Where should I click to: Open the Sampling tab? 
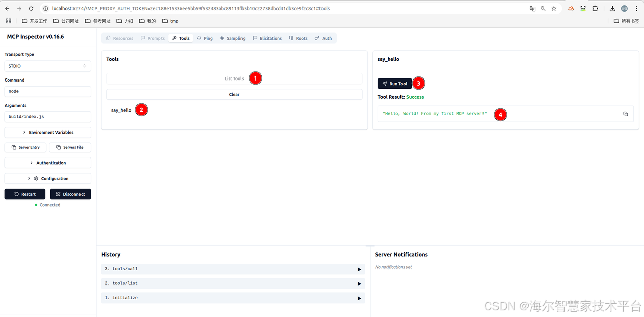(x=232, y=38)
